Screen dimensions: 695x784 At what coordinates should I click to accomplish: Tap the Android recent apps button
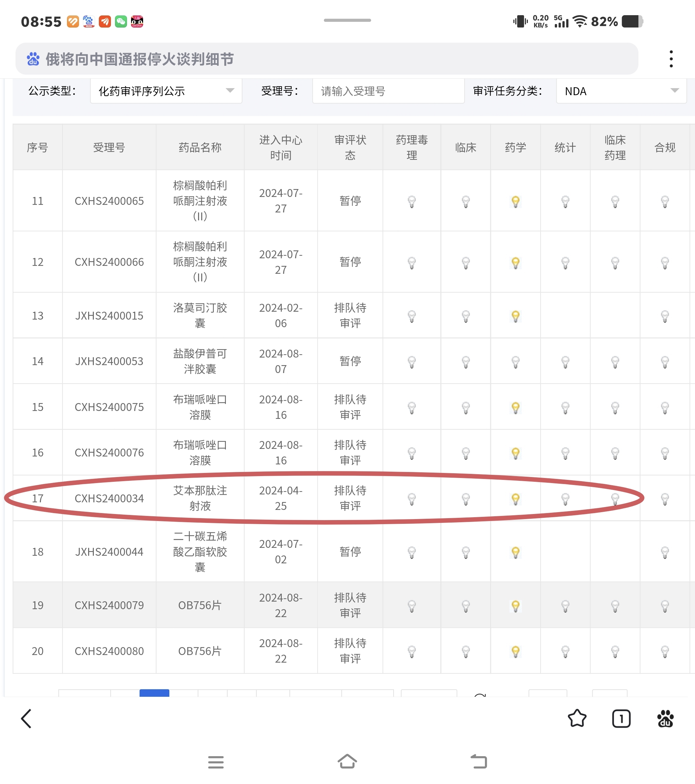[x=216, y=762]
